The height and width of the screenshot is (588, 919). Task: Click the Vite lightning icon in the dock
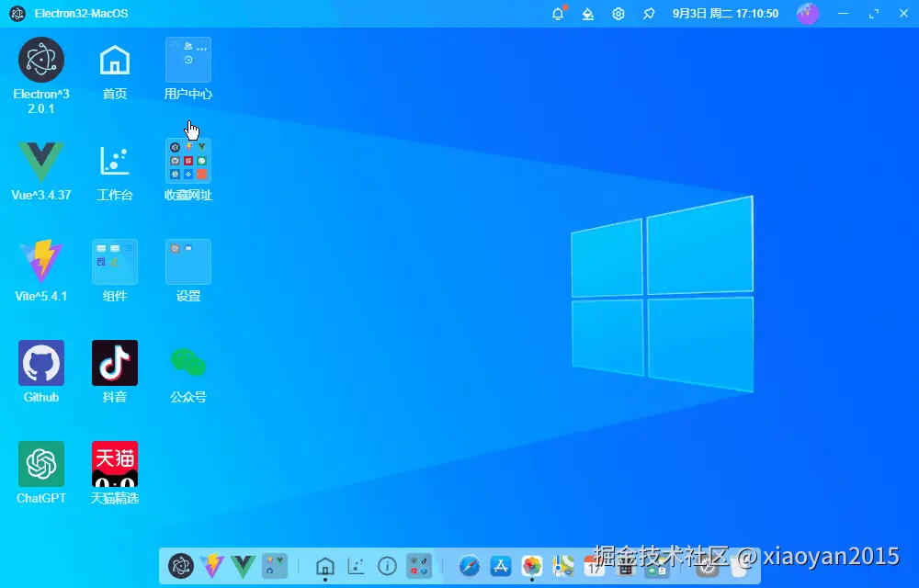pos(212,566)
